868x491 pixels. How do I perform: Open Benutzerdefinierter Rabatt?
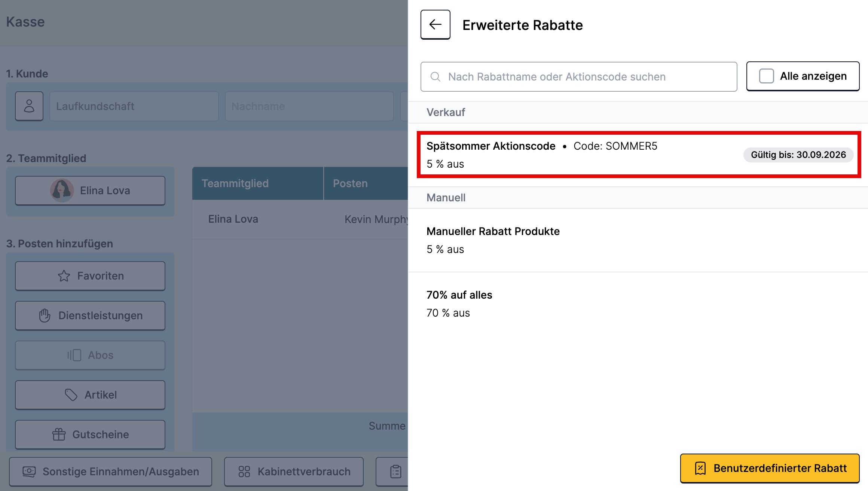(x=770, y=468)
